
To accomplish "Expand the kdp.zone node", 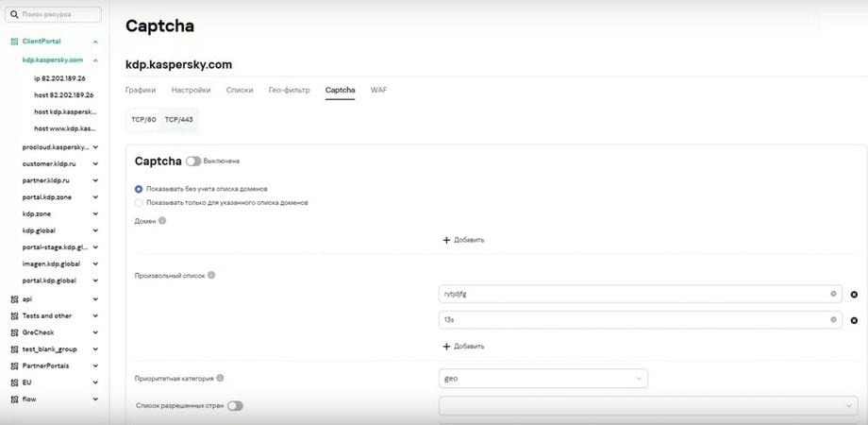I will pos(96,213).
